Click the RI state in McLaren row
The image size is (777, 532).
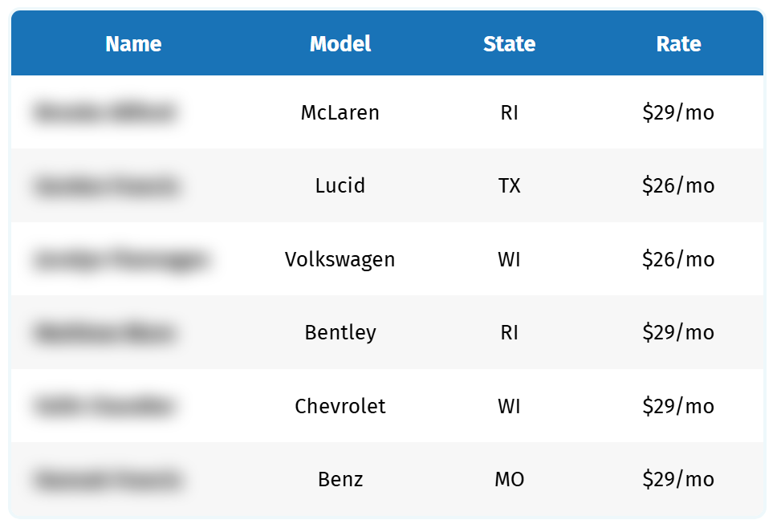point(509,112)
